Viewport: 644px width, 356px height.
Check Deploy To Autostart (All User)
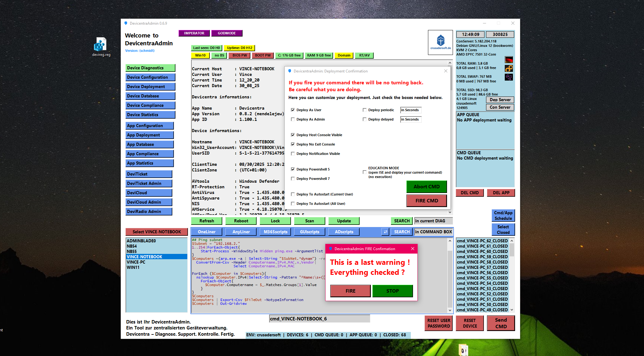tap(293, 204)
